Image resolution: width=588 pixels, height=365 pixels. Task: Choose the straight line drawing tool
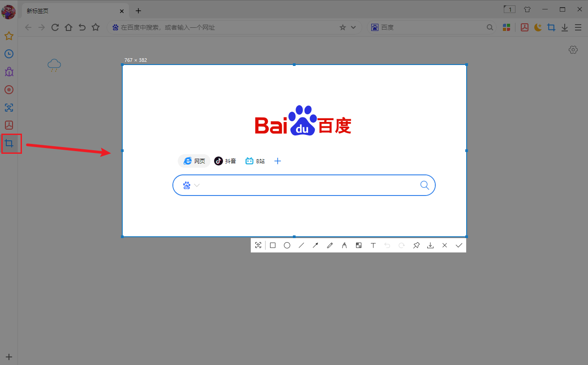tap(301, 245)
